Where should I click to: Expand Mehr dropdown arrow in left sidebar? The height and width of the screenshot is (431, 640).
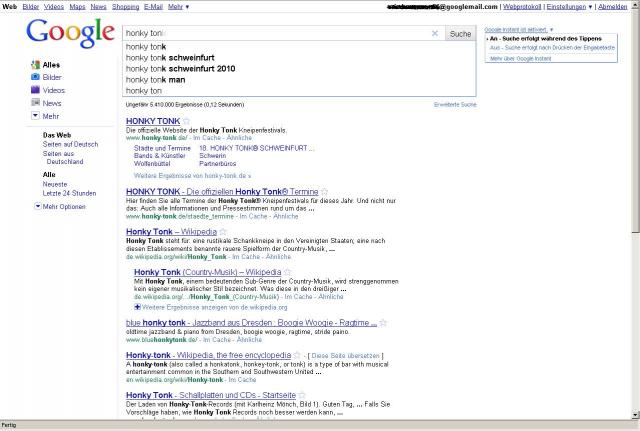(x=36, y=116)
